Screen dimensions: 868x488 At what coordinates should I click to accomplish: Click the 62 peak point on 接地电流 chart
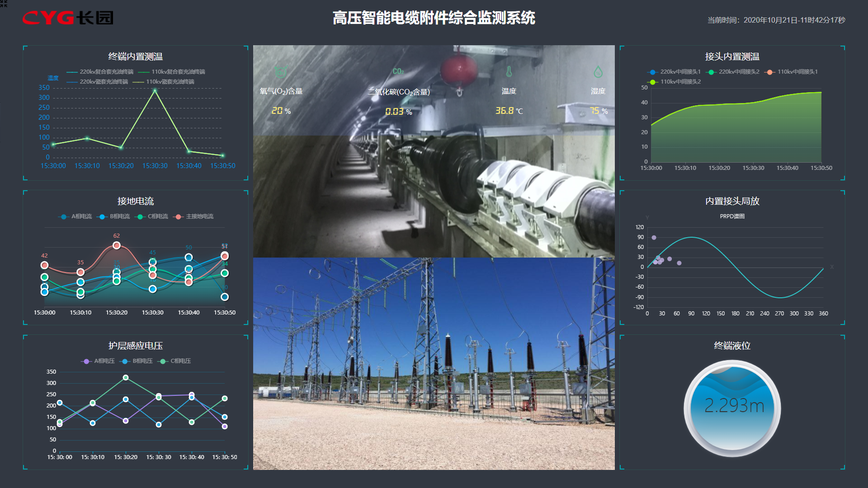(x=117, y=245)
